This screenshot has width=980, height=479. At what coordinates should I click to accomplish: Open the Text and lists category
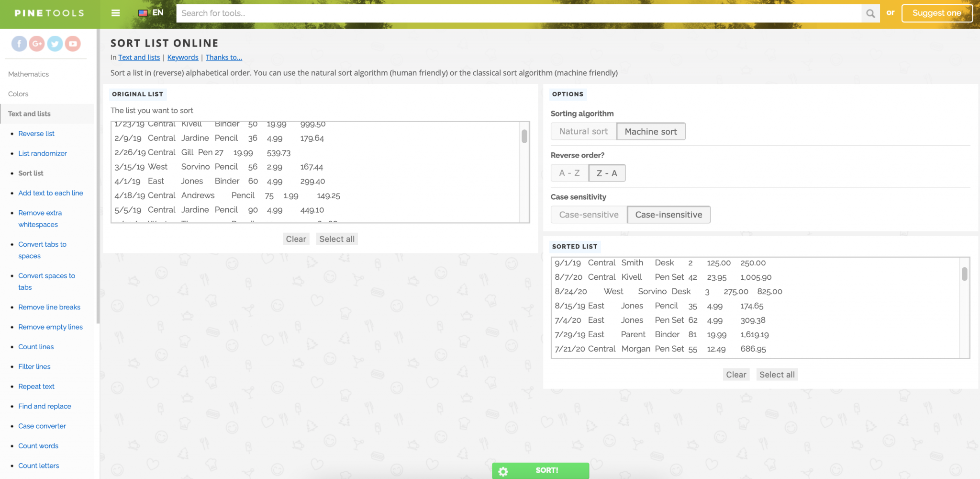(29, 114)
